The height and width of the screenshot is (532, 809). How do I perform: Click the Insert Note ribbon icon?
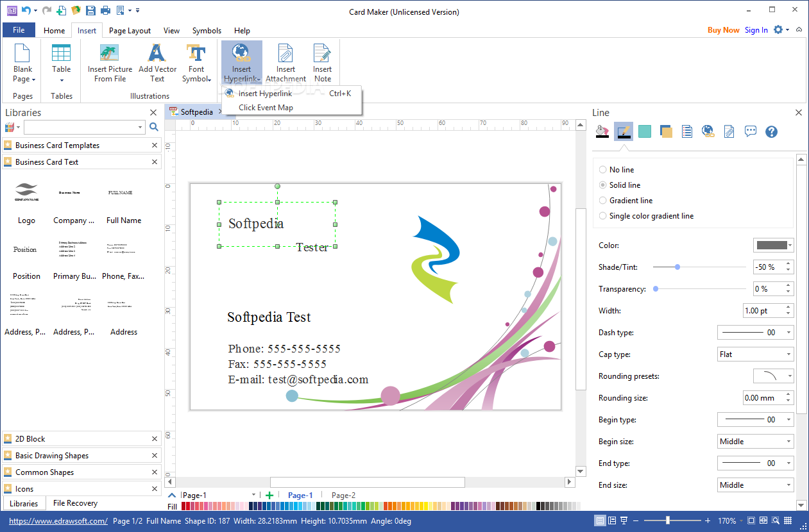(x=322, y=63)
